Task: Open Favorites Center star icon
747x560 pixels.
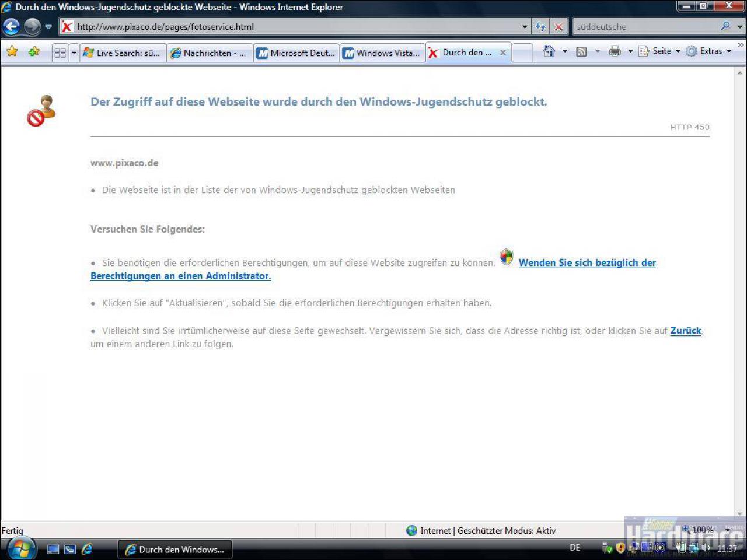Action: click(x=12, y=51)
